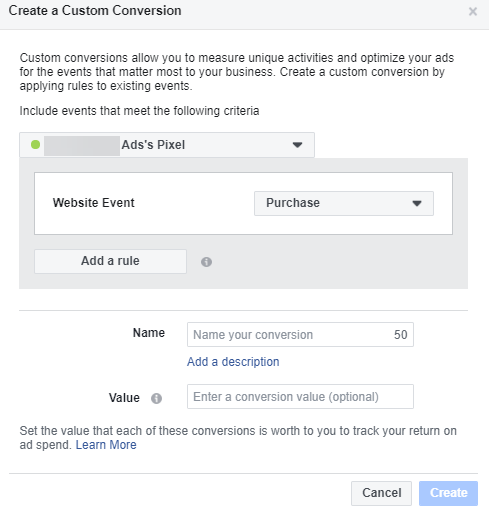Click the arrow on the Ads's Pixel dropdown

(x=297, y=145)
